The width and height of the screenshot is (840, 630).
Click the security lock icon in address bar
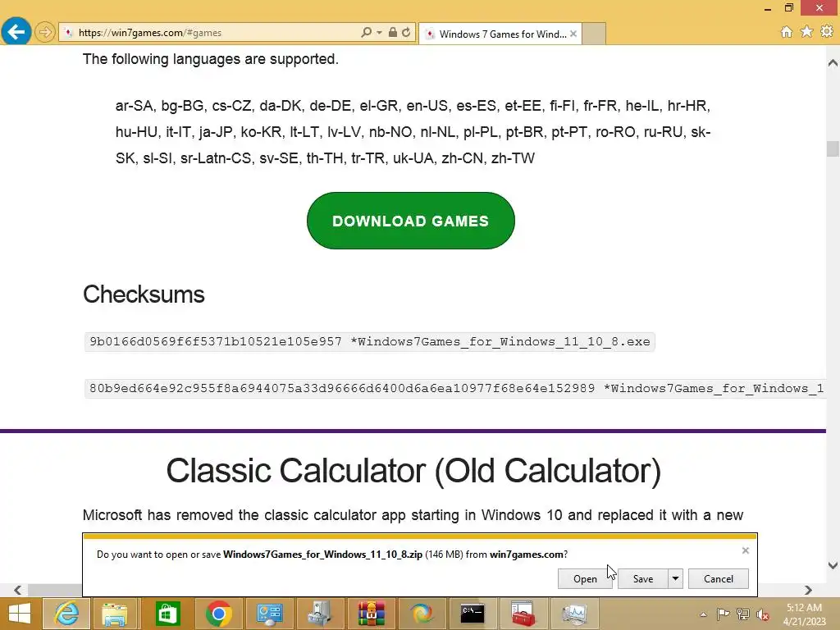point(393,32)
